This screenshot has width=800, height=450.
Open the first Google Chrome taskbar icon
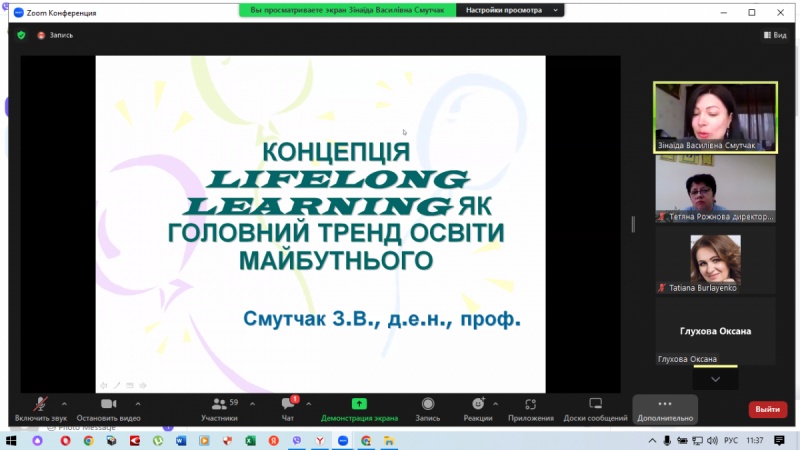[89, 440]
